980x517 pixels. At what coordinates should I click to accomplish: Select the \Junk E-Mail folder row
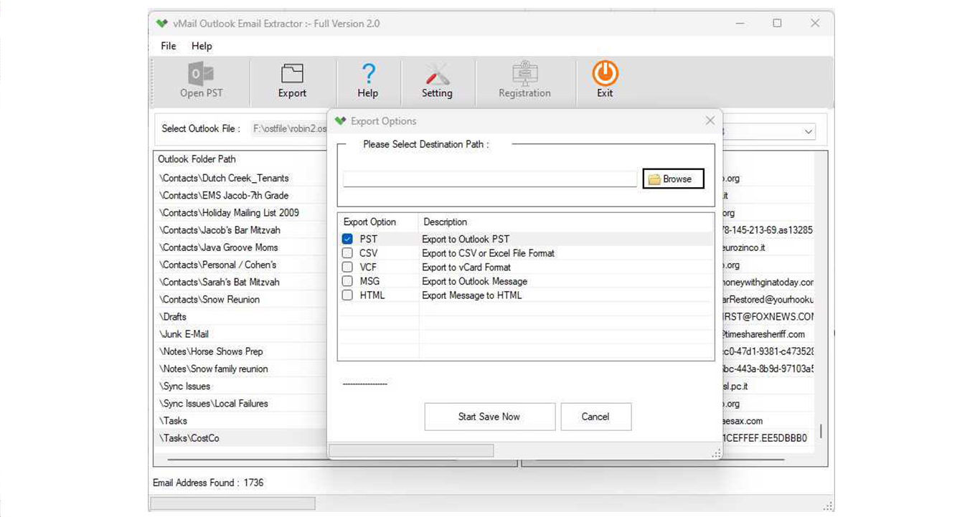[x=240, y=334]
